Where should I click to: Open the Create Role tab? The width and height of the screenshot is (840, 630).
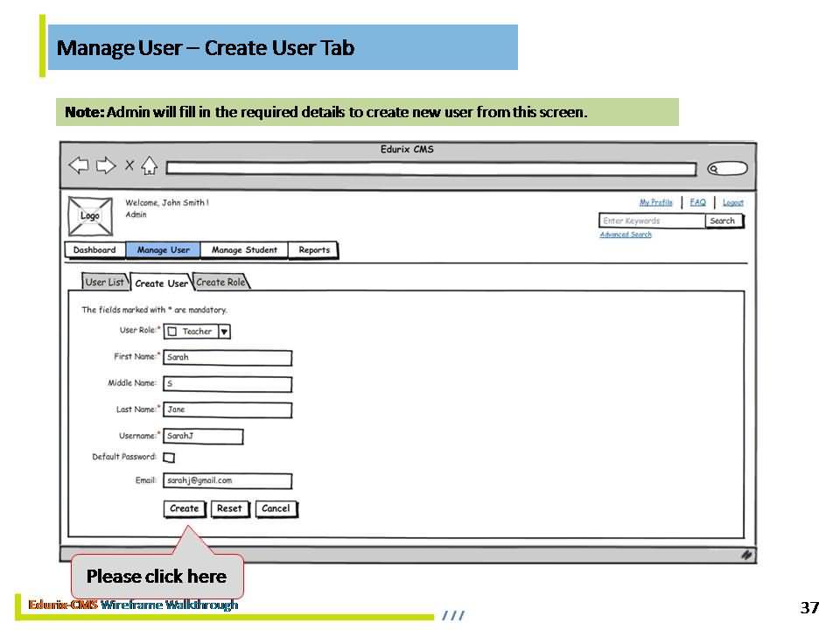tap(220, 282)
